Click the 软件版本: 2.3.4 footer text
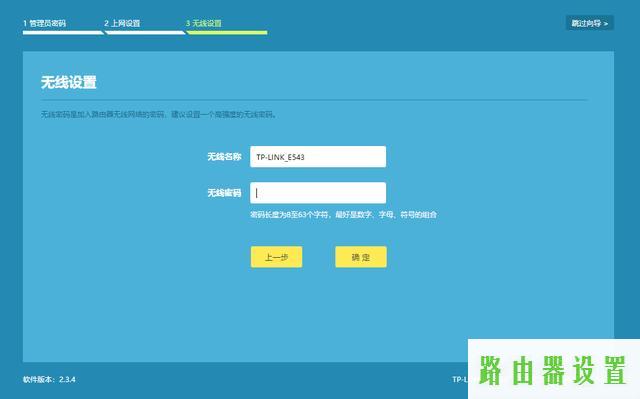640x399 pixels. point(49,379)
